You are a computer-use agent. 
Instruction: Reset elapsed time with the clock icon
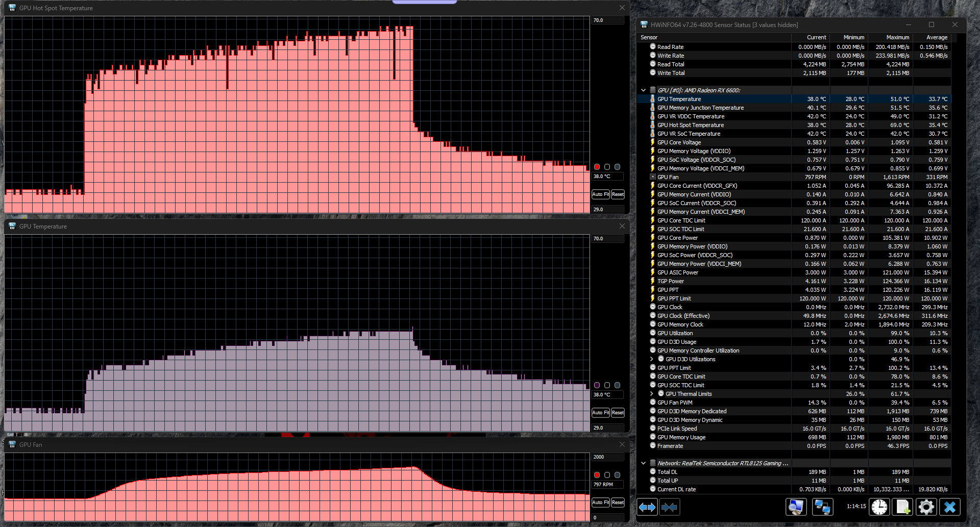click(879, 507)
